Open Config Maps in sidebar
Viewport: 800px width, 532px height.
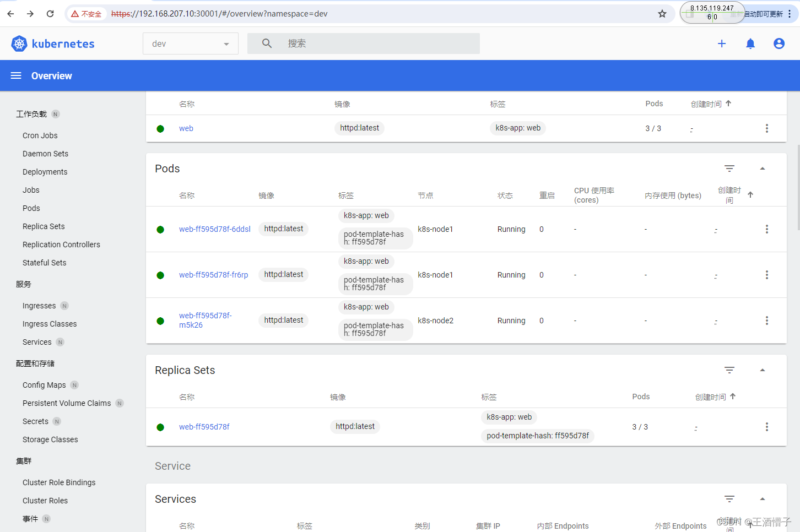(44, 385)
